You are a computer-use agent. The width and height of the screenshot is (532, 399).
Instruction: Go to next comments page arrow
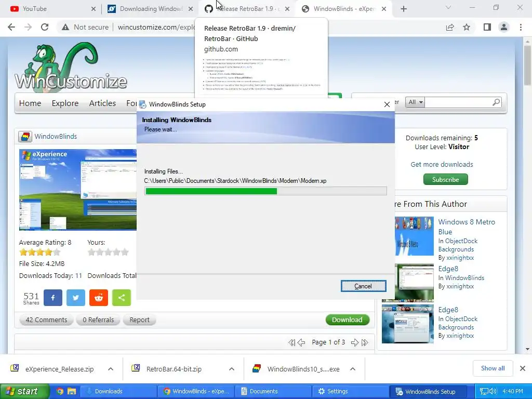coord(354,342)
